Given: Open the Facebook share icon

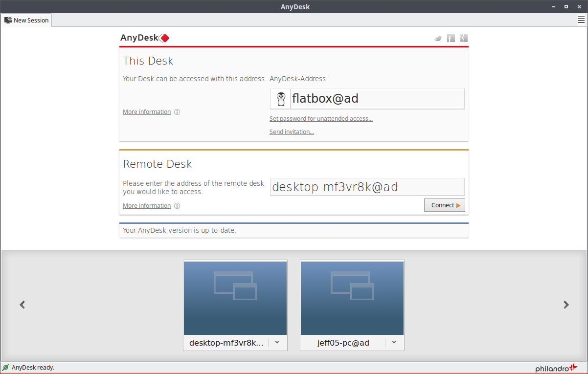Looking at the screenshot, I should pos(451,38).
